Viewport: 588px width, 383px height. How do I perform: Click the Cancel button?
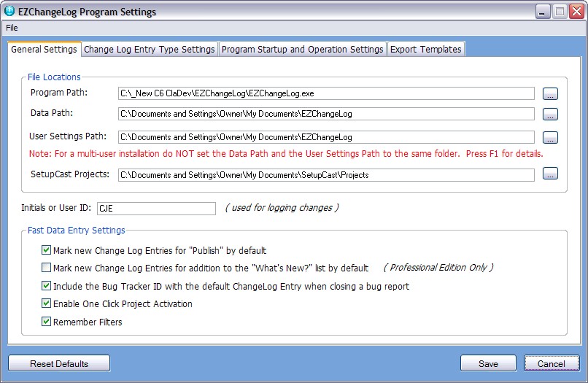pyautogui.click(x=552, y=363)
